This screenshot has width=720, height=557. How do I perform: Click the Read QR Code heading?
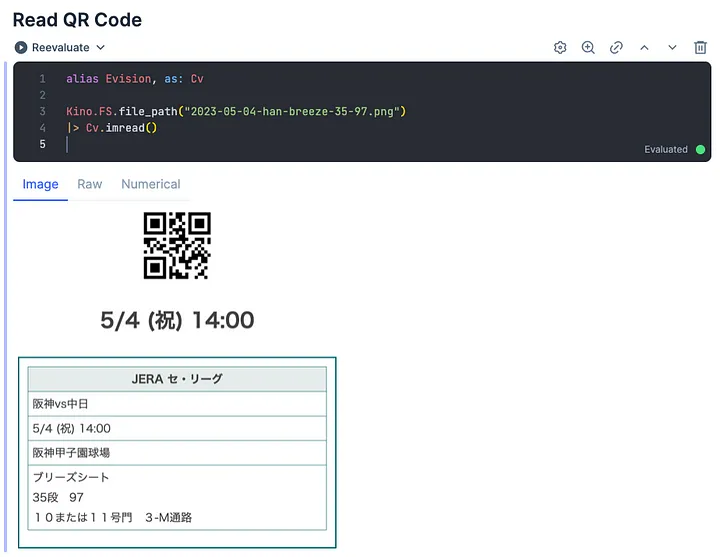pyautogui.click(x=77, y=20)
